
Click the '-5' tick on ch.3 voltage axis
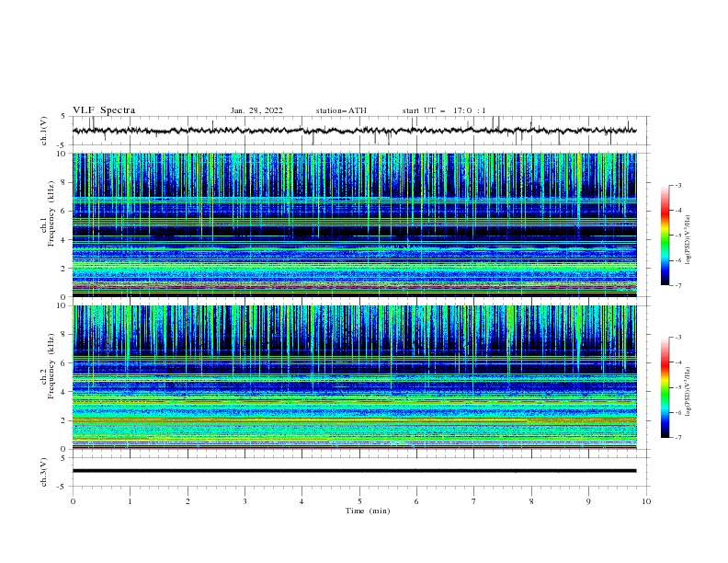(63, 487)
